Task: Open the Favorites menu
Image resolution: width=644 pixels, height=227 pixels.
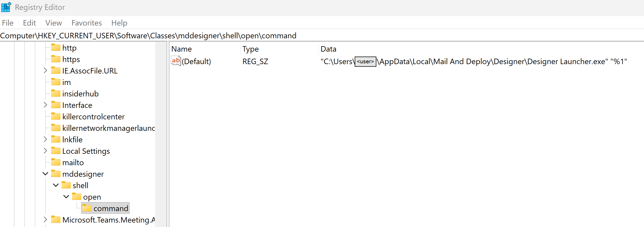Action: click(x=87, y=23)
